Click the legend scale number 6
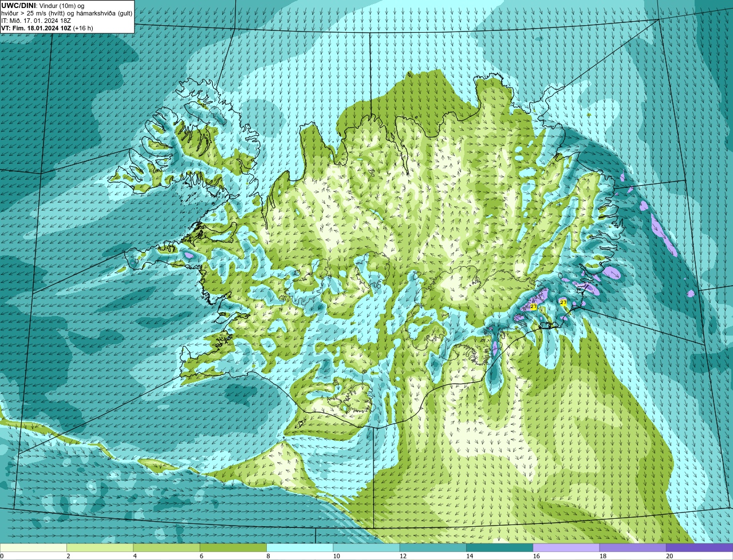Screen dimensions: 733x560 pos(201,556)
